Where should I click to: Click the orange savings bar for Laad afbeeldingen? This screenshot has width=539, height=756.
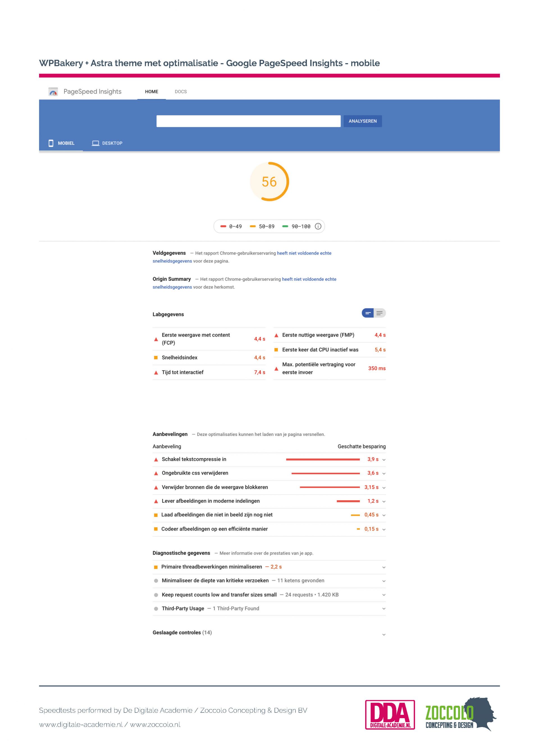pos(355,515)
